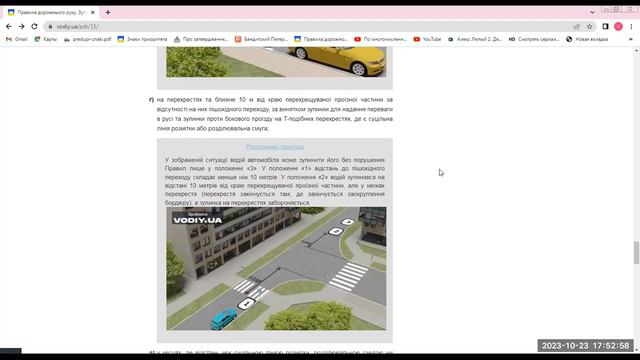The width and height of the screenshot is (640, 360).
Task: Open the Правила дорожно bookmark
Action: point(321,39)
